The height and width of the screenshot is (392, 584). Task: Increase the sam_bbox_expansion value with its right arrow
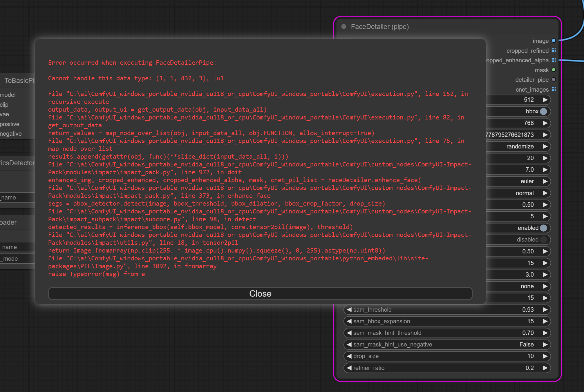(x=545, y=321)
